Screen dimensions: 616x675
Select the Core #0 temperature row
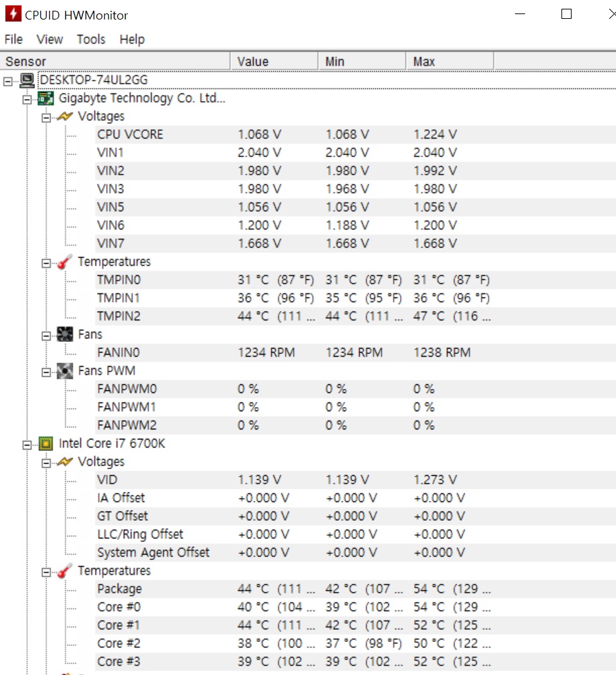(355, 607)
